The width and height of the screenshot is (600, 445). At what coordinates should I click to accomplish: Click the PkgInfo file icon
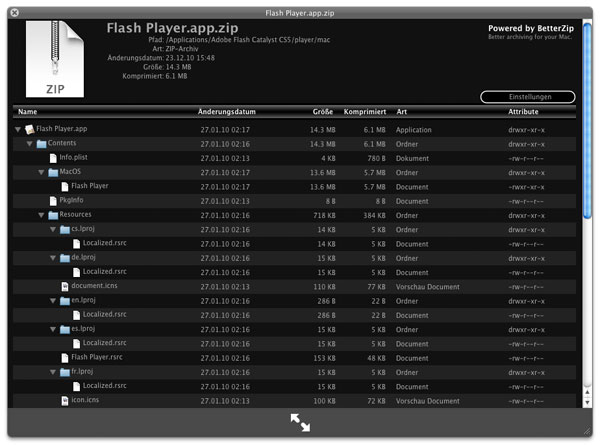tap(53, 200)
